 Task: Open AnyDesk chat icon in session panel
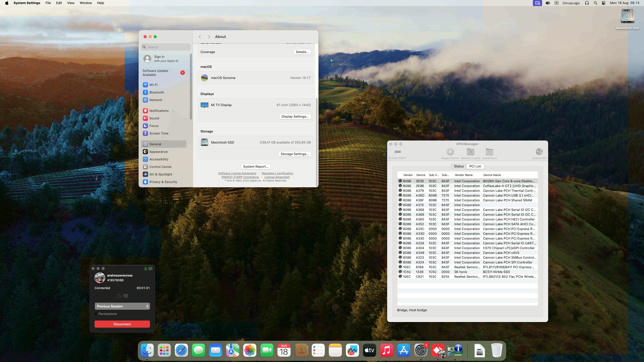pos(126,296)
